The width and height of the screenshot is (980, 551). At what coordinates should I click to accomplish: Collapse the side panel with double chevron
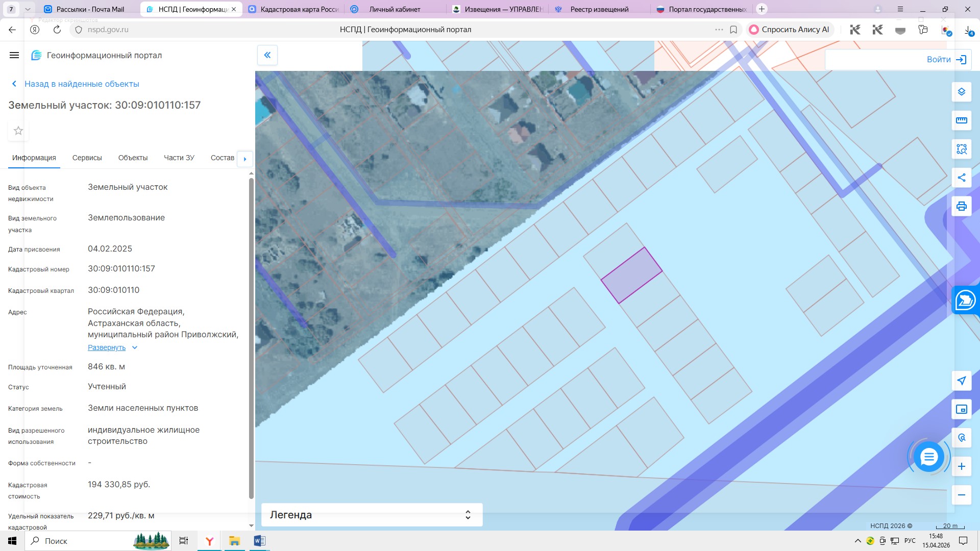pyautogui.click(x=267, y=55)
